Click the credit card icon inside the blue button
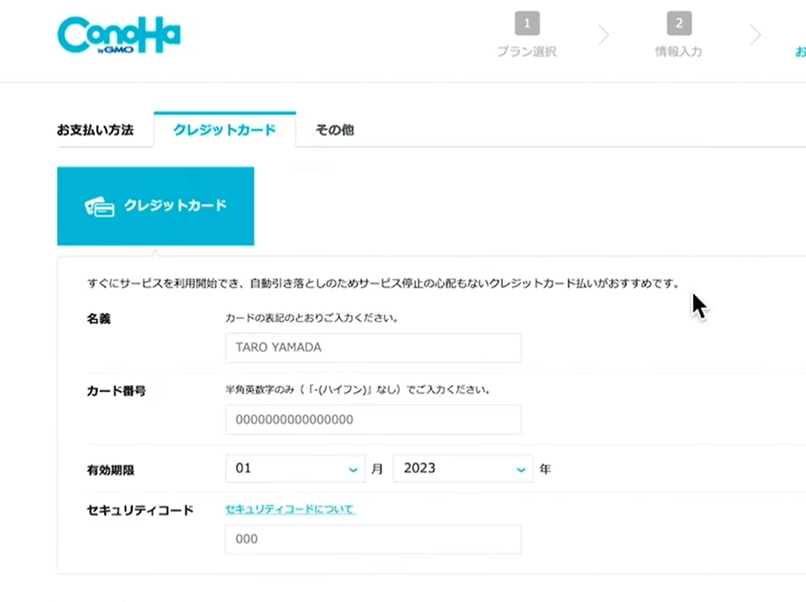Image resolution: width=806 pixels, height=602 pixels. (100, 205)
